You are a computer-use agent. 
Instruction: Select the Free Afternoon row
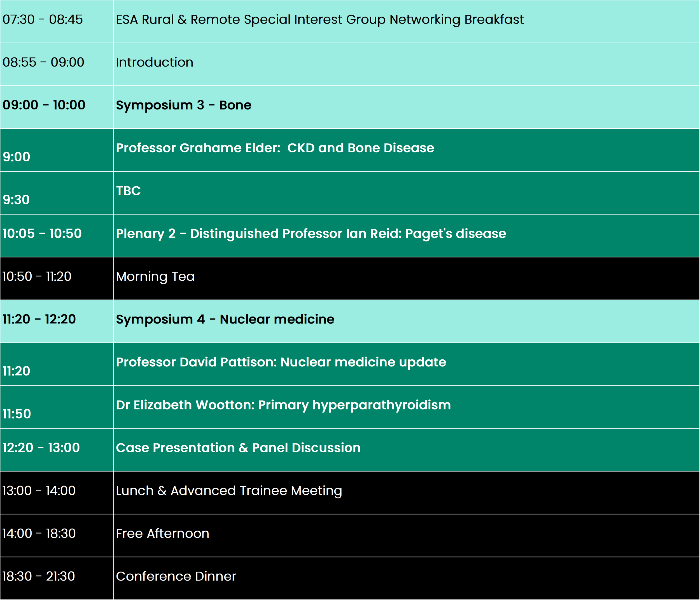(x=162, y=534)
